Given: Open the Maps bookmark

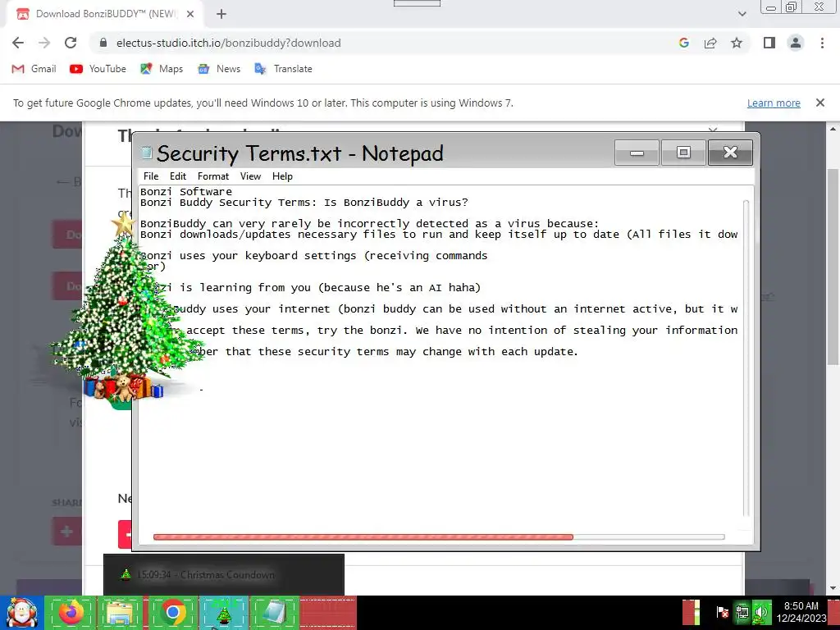Looking at the screenshot, I should [x=162, y=69].
